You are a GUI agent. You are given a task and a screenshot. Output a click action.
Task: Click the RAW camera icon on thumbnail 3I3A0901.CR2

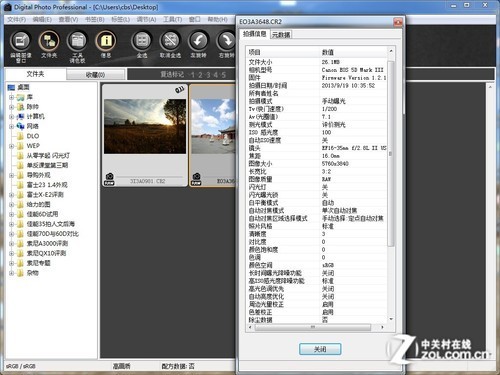[109, 179]
